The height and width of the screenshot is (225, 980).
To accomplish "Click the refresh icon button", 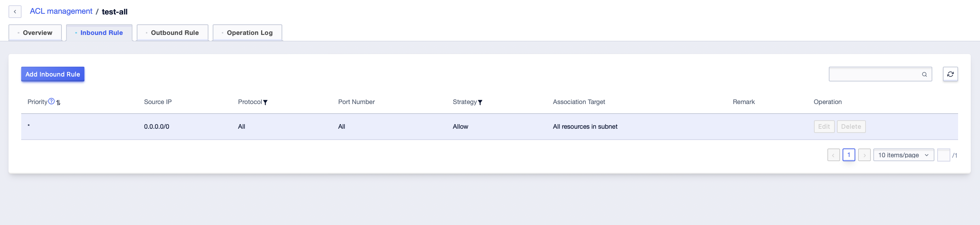I will pos(950,74).
